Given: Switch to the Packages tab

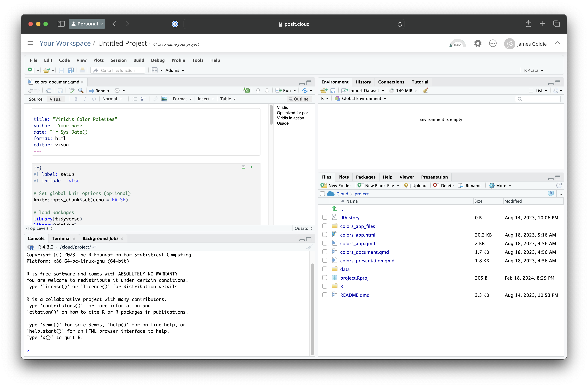Looking at the screenshot, I should pyautogui.click(x=365, y=177).
